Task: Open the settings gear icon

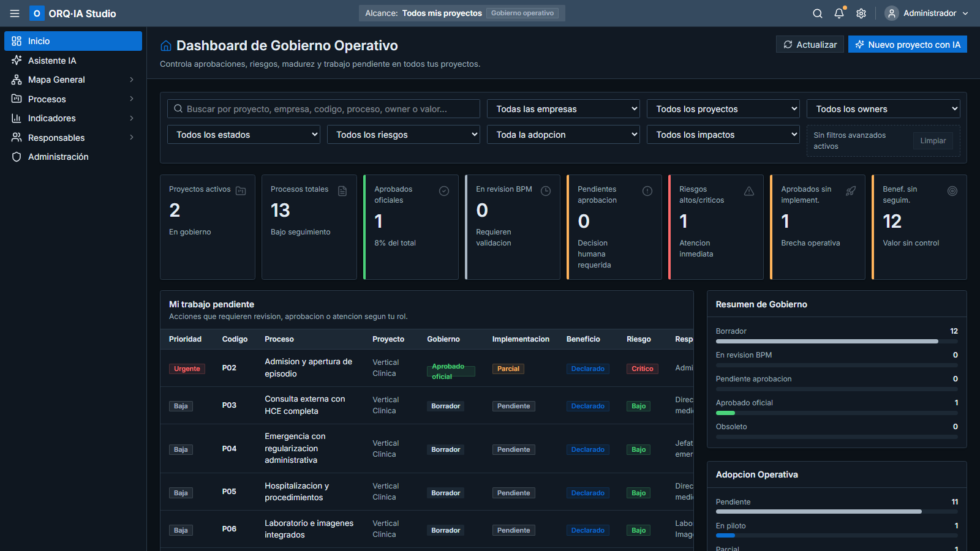Action: [x=861, y=13]
